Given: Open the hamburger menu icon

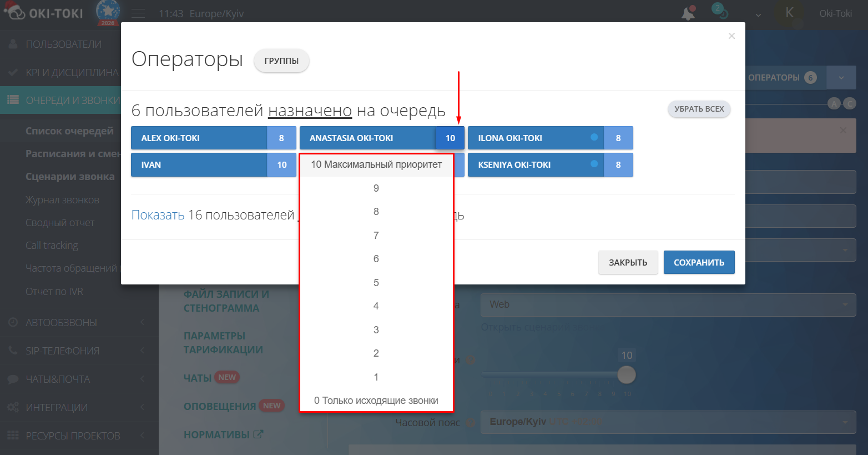Looking at the screenshot, I should coord(138,12).
